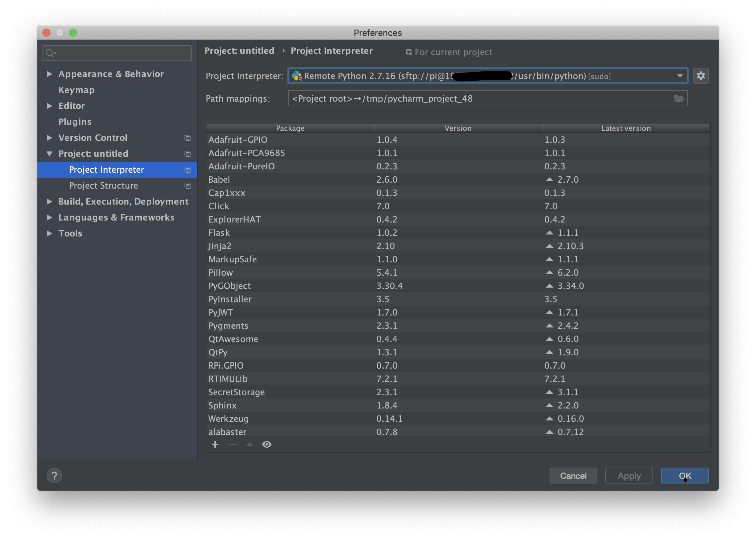756x540 pixels.
Task: Select the PyInstaller package row
Action: (458, 299)
